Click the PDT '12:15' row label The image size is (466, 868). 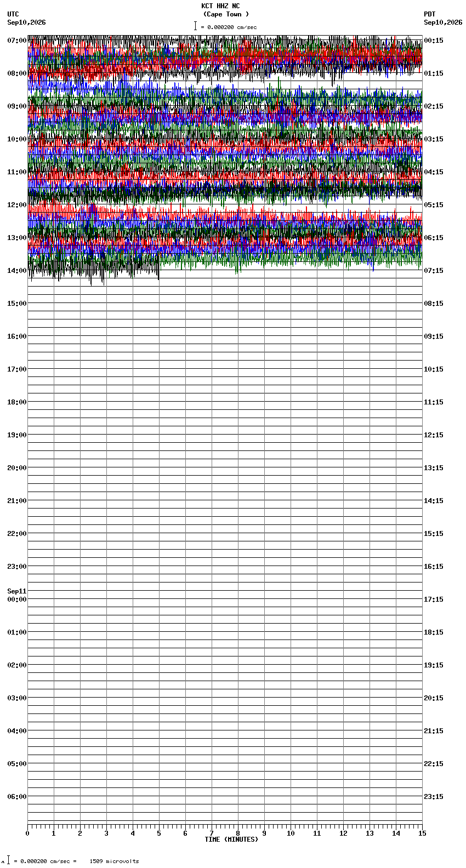tap(434, 435)
